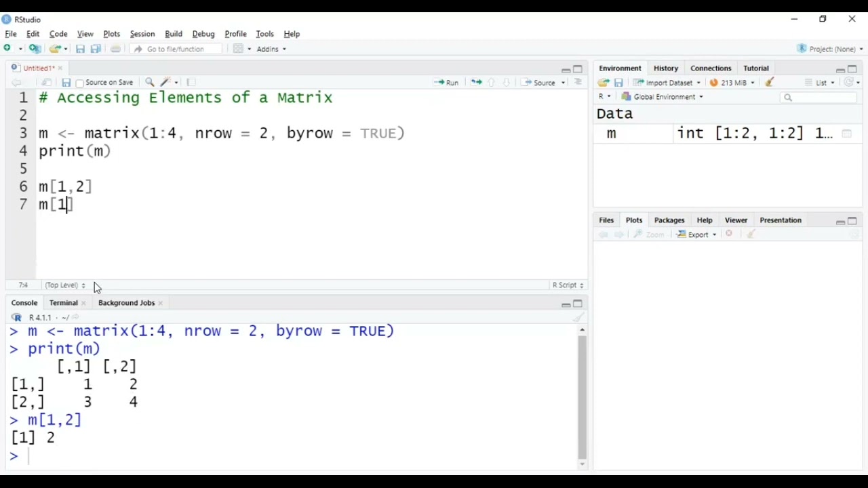
Task: Open the Session menu
Action: [x=142, y=34]
